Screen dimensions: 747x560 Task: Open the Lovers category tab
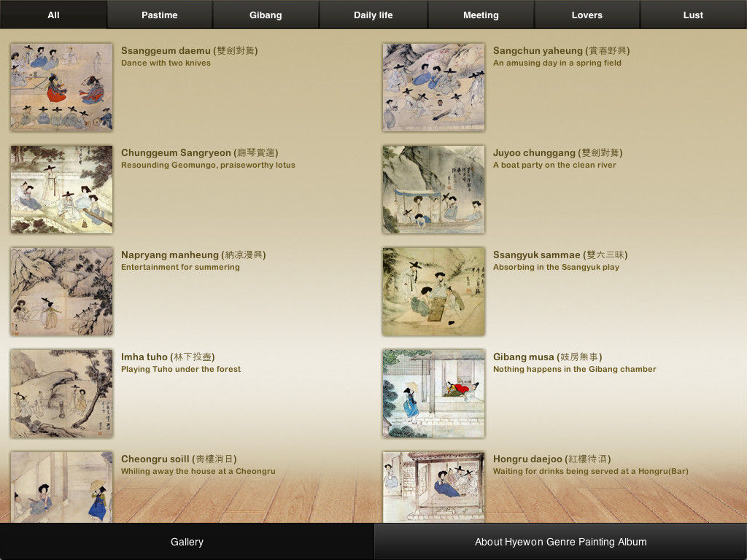tap(587, 15)
